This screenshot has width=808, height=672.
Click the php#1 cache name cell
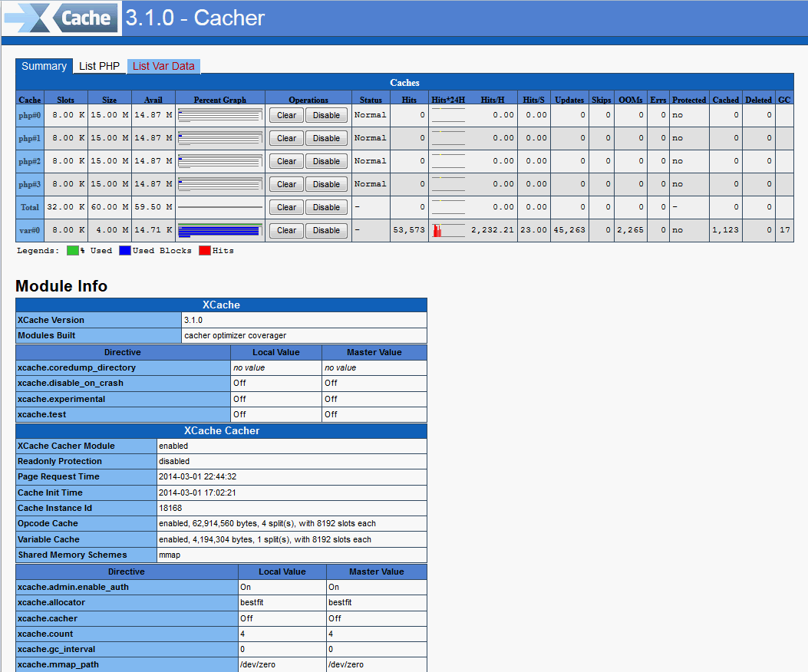coord(29,138)
